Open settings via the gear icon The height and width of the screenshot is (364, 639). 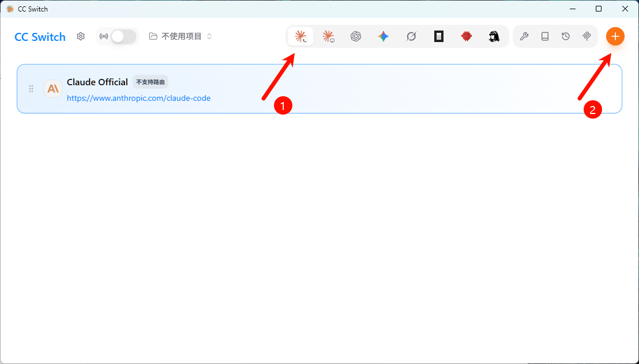click(x=81, y=37)
